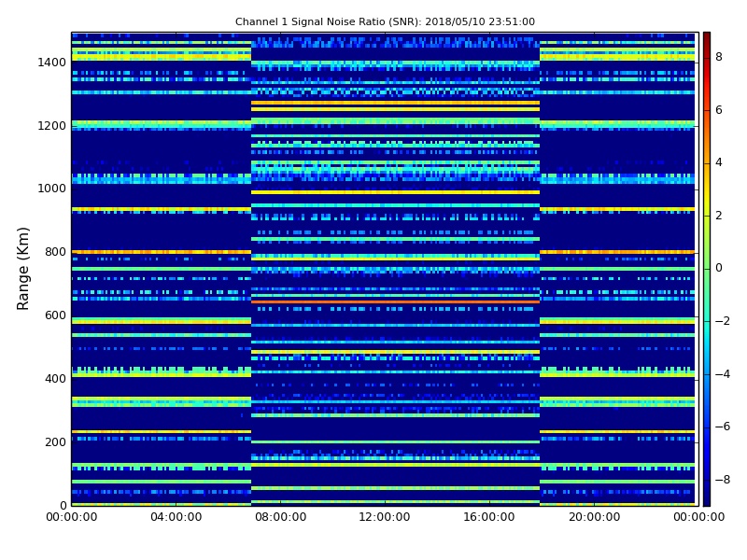Click the y-axis tick label '1000'
This screenshot has width=747, height=560.
52,189
